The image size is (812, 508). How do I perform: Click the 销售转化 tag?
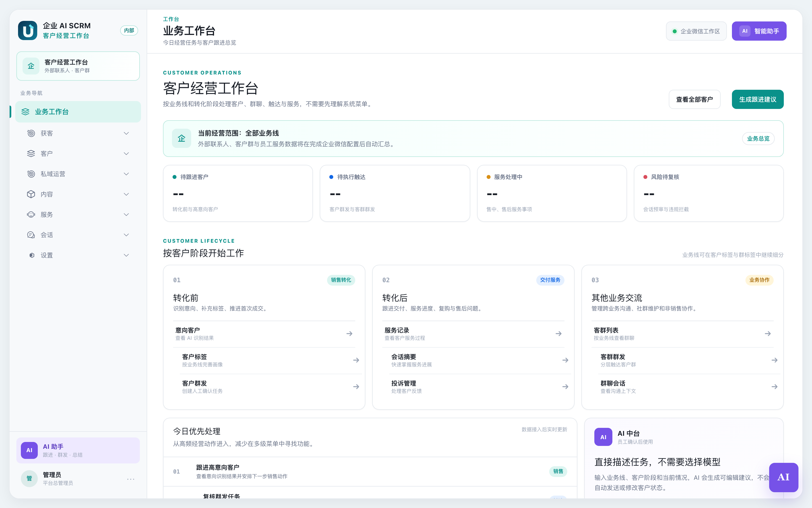point(341,280)
